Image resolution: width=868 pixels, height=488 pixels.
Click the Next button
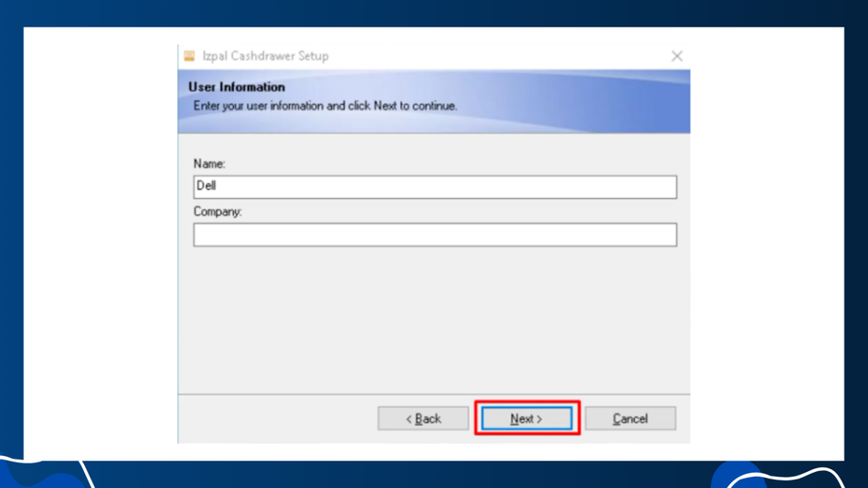coord(526,418)
